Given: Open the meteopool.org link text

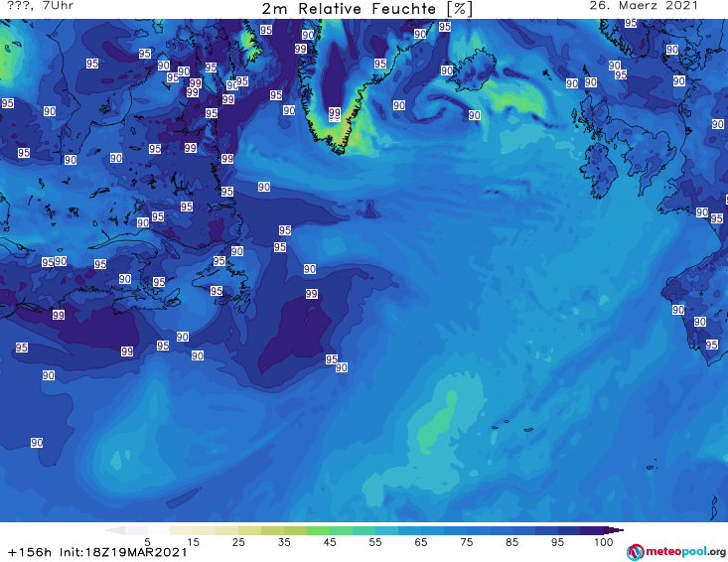Looking at the screenshot, I should [x=685, y=552].
